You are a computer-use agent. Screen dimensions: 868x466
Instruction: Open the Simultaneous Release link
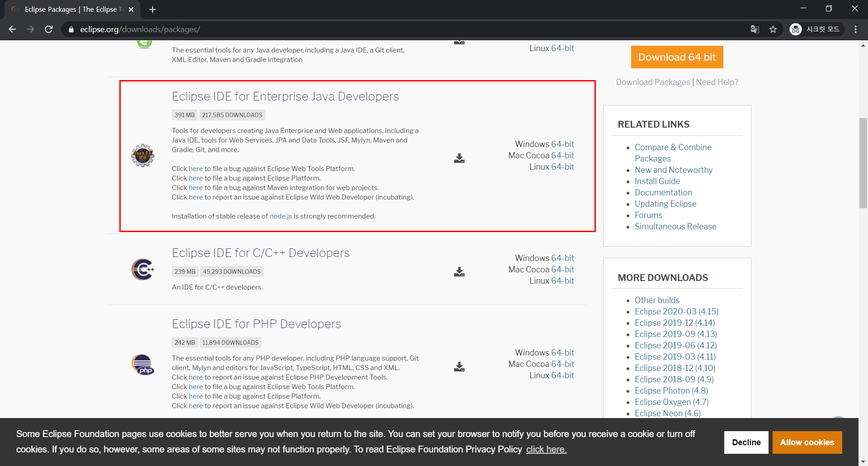point(675,227)
